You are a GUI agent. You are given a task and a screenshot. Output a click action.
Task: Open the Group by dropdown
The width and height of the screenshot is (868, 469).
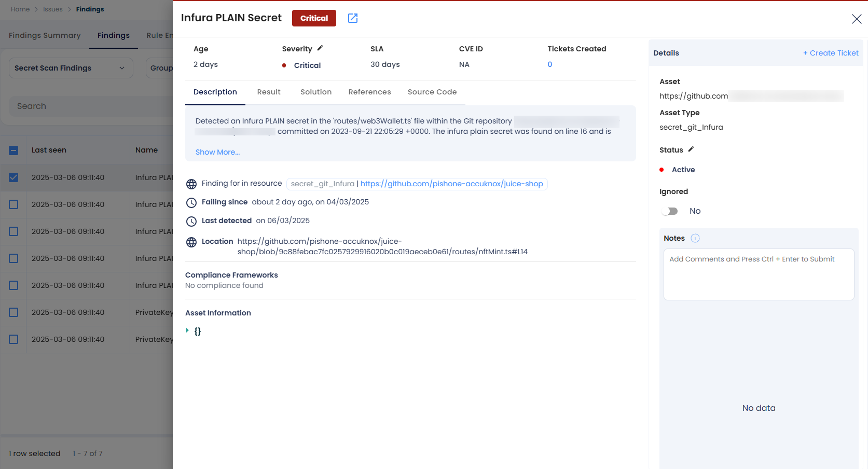coord(160,68)
